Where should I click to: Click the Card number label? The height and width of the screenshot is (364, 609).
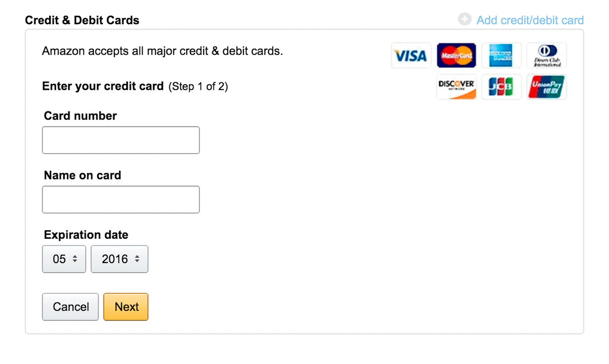80,116
